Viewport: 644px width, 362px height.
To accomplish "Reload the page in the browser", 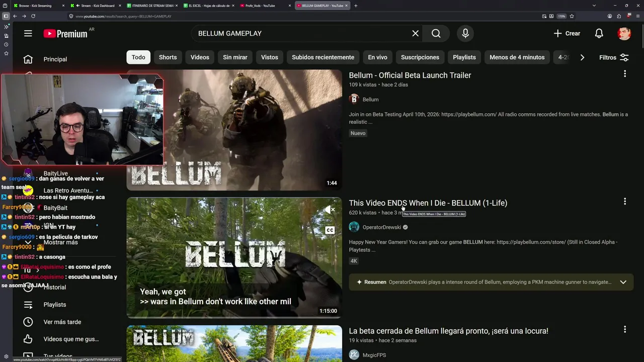I will [33, 16].
